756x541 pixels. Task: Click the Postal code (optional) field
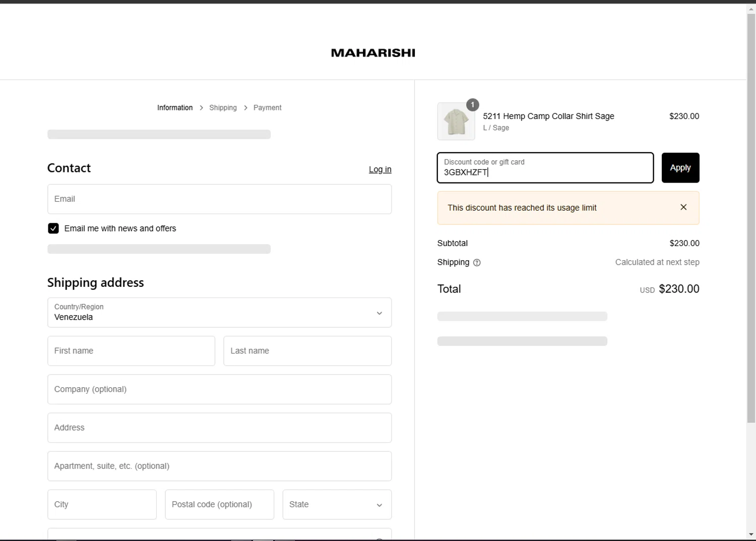[x=219, y=505]
